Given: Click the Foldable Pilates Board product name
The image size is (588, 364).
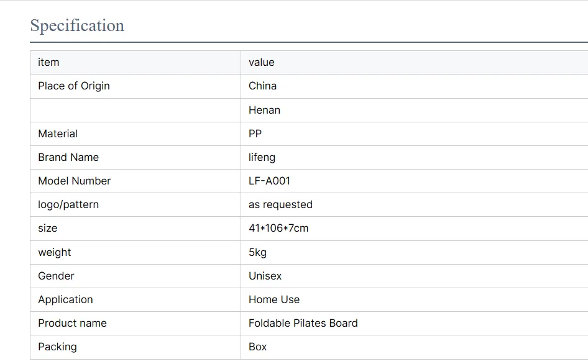Looking at the screenshot, I should [303, 323].
